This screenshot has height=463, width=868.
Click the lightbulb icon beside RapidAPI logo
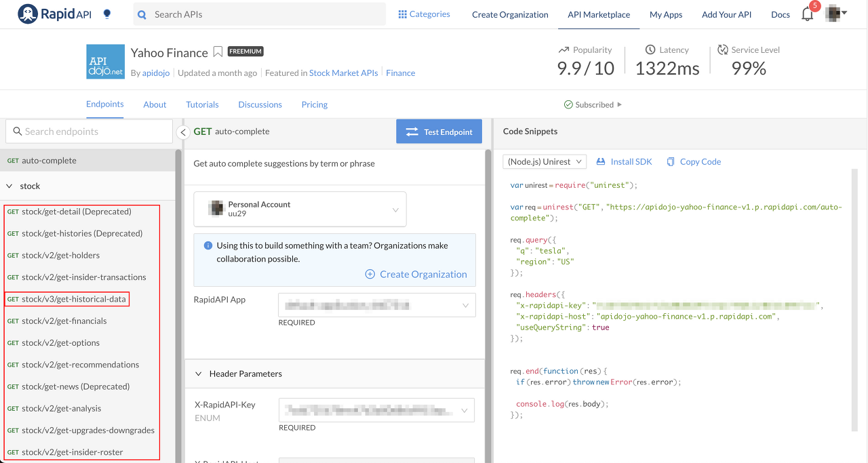click(x=106, y=14)
